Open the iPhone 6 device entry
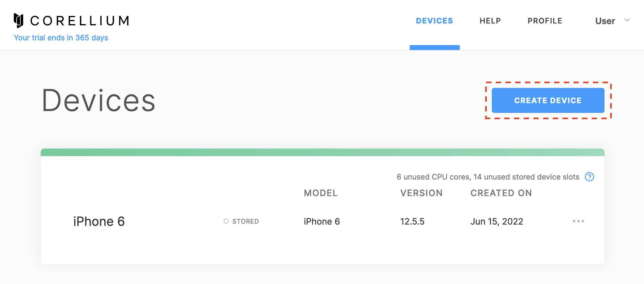Screen dimensions: 644x284 99,221
